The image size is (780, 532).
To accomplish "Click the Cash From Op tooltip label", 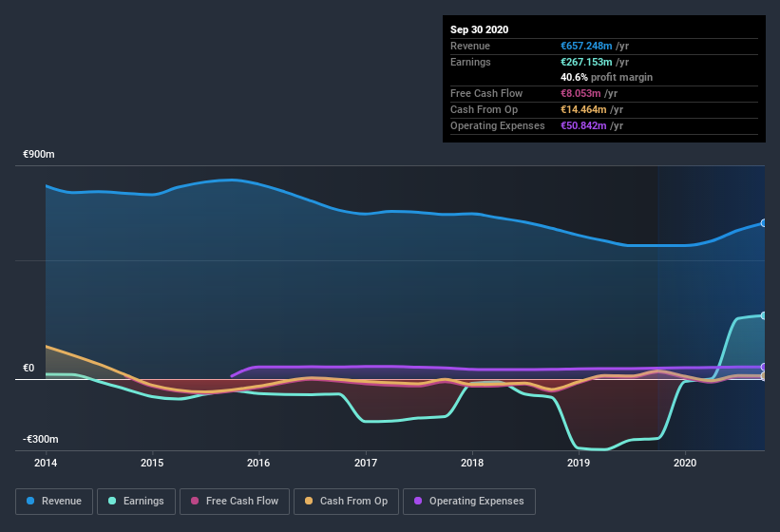I will (x=484, y=109).
